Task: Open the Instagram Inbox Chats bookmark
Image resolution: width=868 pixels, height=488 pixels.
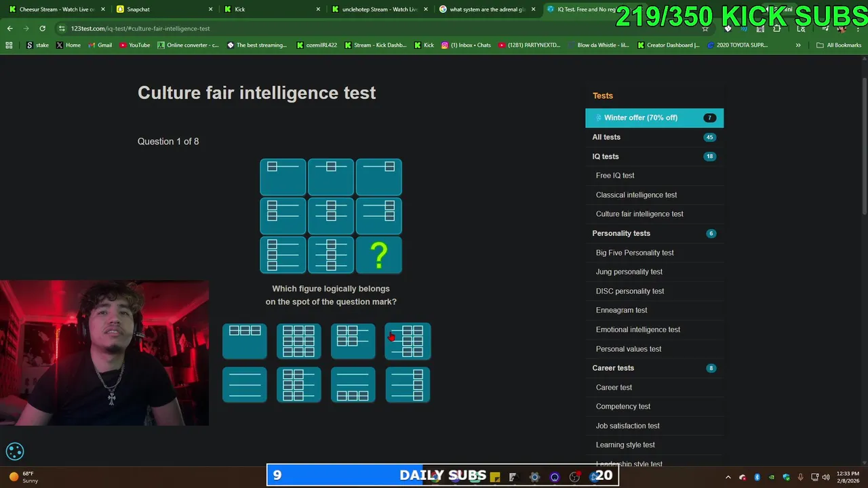Action: click(x=466, y=45)
